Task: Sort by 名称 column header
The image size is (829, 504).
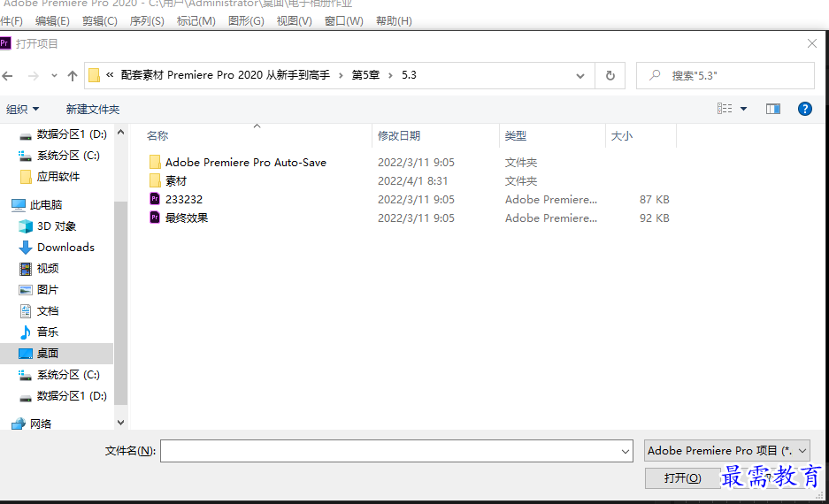Action: point(157,136)
